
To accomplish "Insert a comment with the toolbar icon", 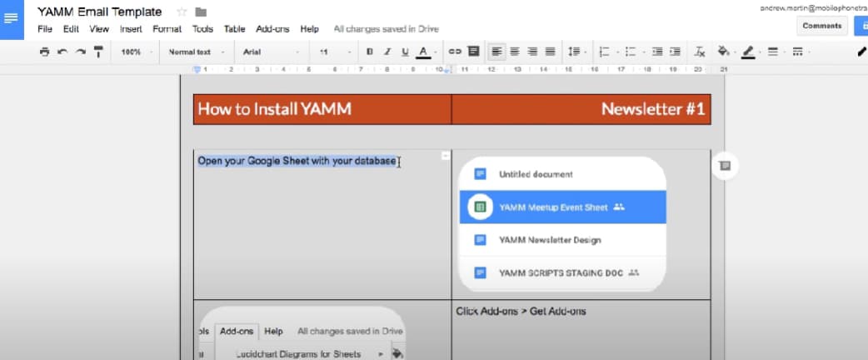I will coord(473,52).
